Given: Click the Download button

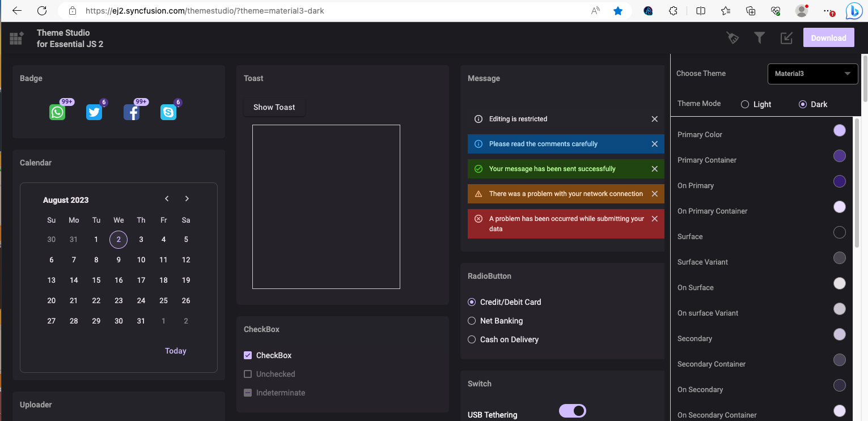Looking at the screenshot, I should (828, 38).
